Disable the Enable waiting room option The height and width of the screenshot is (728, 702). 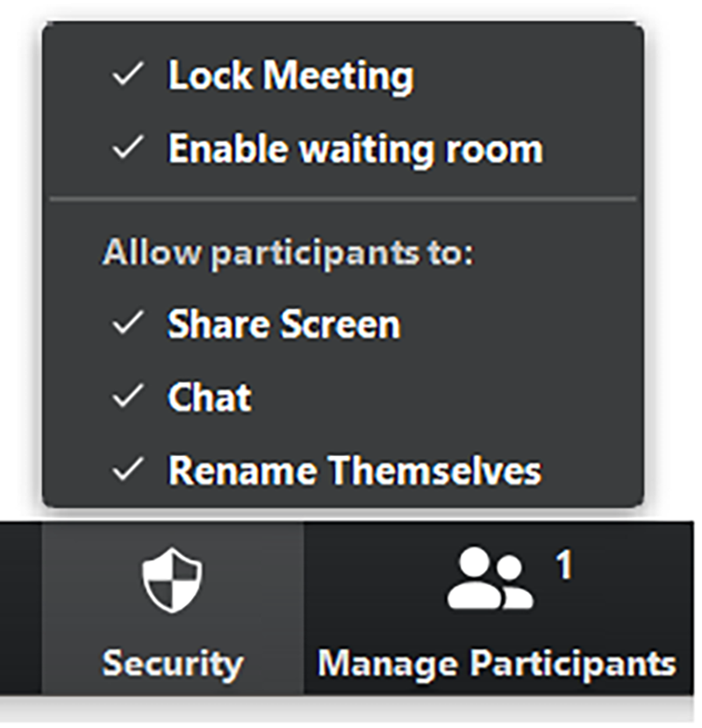pyautogui.click(x=355, y=149)
